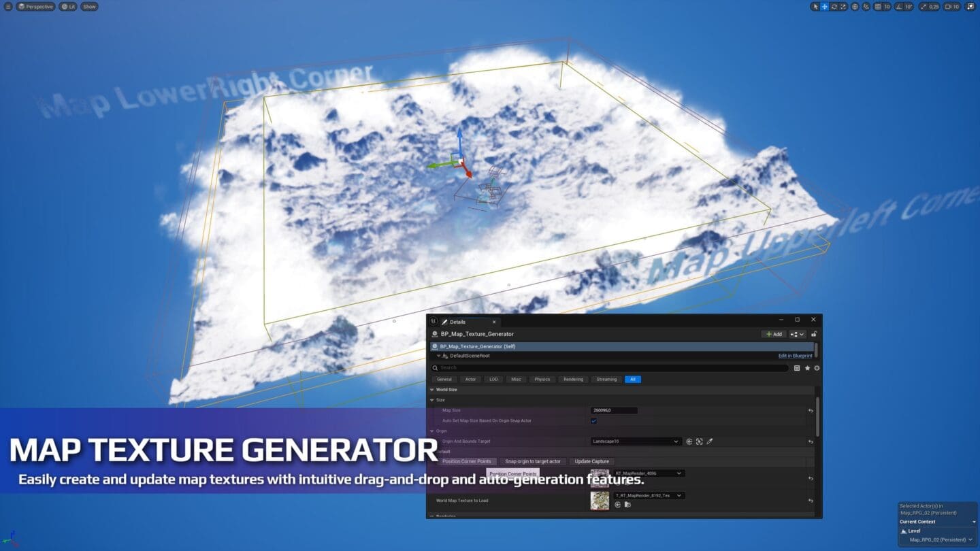Activate the Select mode arrow tool
980x551 pixels.
point(815,7)
